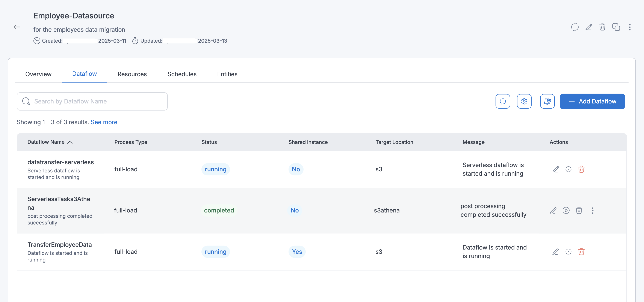This screenshot has width=644, height=302.
Task: Edit the TransferEmployeeData dataflow
Action: (555, 252)
